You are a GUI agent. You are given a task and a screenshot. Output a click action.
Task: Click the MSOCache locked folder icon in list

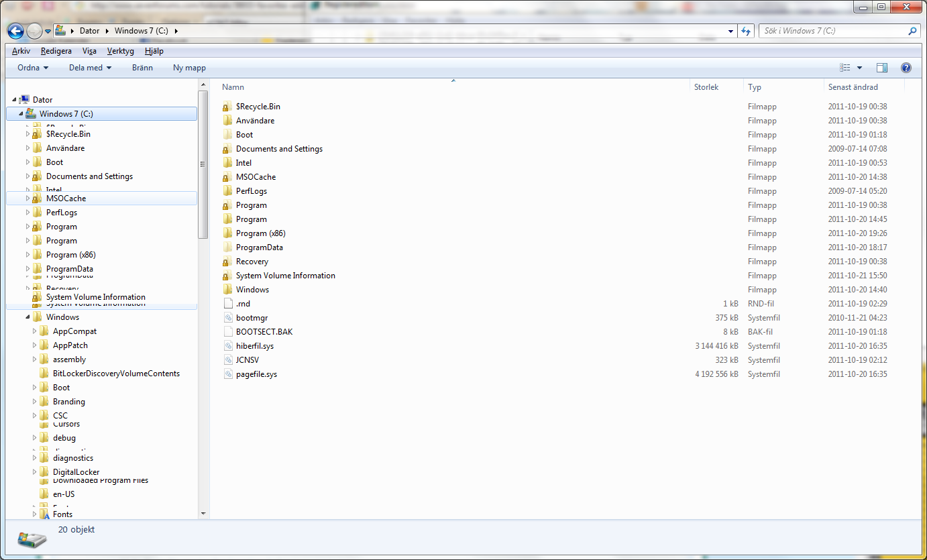pos(227,177)
